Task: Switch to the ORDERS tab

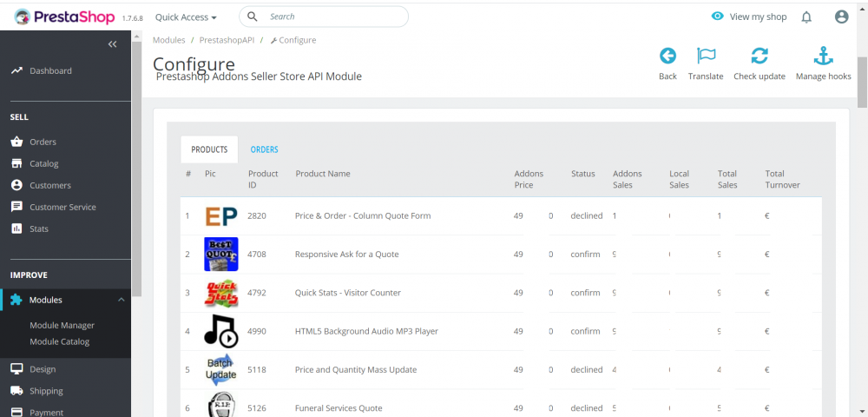Action: coord(265,149)
